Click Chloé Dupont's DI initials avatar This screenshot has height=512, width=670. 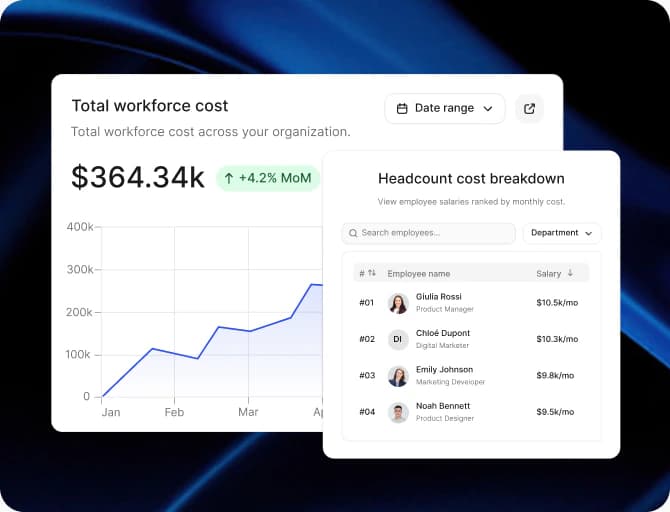pyautogui.click(x=398, y=339)
